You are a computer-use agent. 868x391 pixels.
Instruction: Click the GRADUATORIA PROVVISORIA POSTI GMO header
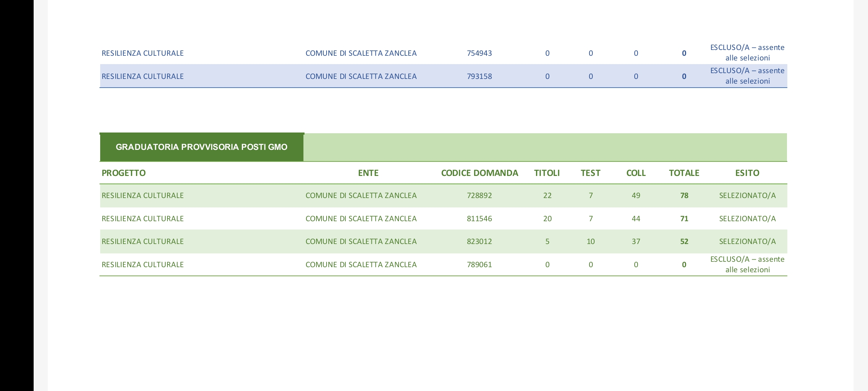[201, 147]
